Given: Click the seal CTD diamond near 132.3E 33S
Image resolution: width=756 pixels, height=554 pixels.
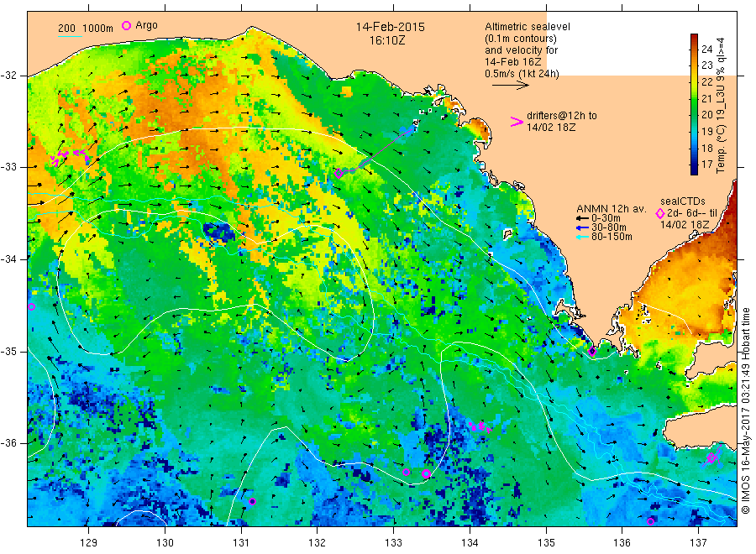Looking at the screenshot, I should click(339, 173).
